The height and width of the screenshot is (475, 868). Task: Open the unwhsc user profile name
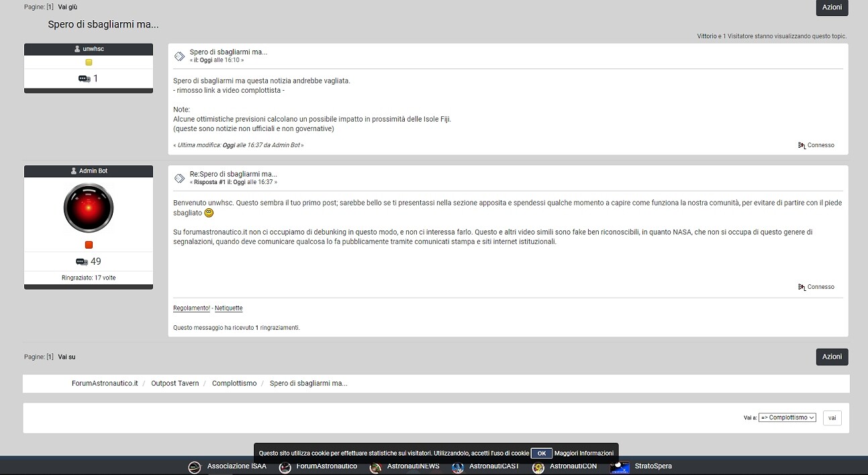point(93,49)
